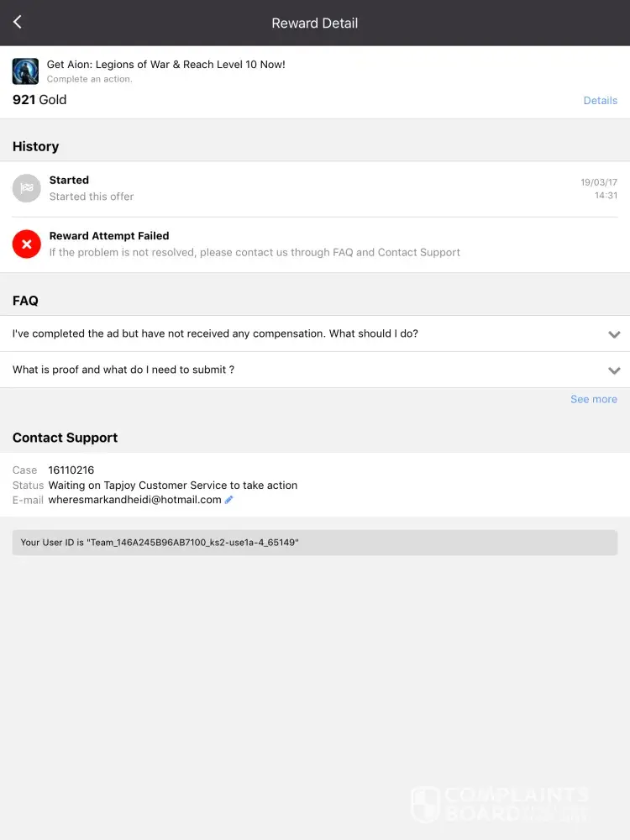Click See more under FAQ

(x=593, y=400)
